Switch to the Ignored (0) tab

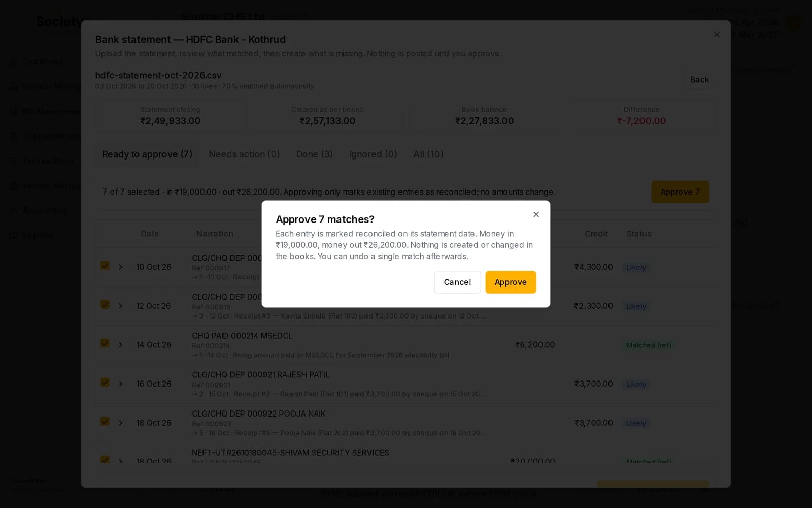point(373,154)
